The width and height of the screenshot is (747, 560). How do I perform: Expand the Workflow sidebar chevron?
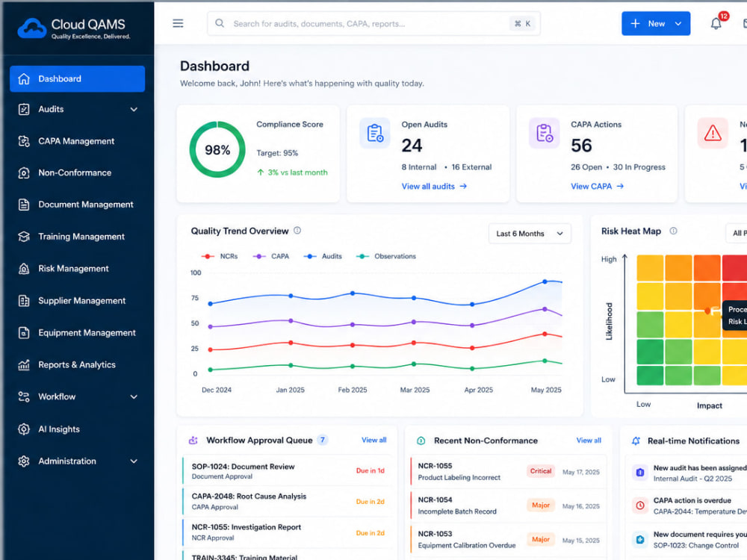coord(134,396)
